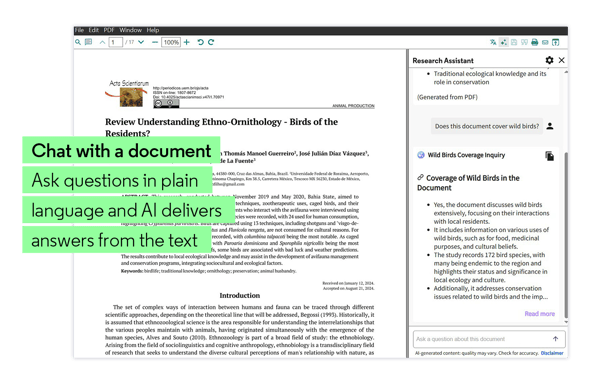The image size is (600, 384).
Task: Go to previous page arrow
Action: (x=102, y=42)
